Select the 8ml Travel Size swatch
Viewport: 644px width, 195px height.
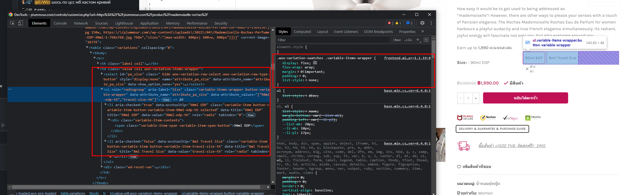563,58
